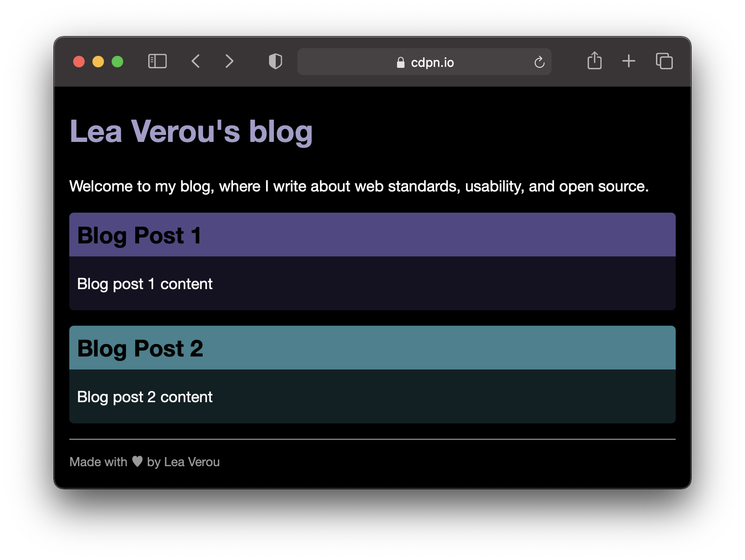Click the Blog post 1 content text
The height and width of the screenshot is (560, 745).
pos(144,284)
